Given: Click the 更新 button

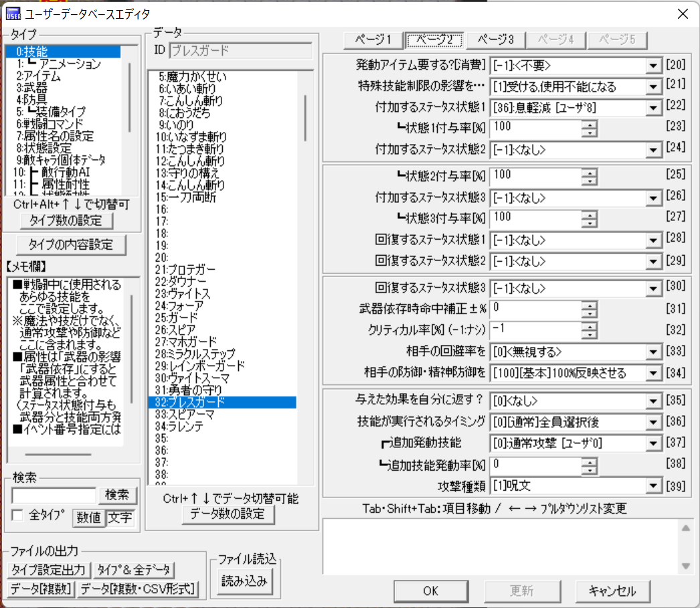Looking at the screenshot, I should (x=522, y=591).
